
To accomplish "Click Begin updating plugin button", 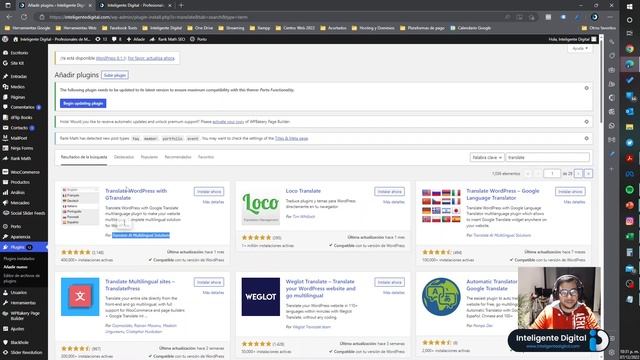I will coord(83,103).
